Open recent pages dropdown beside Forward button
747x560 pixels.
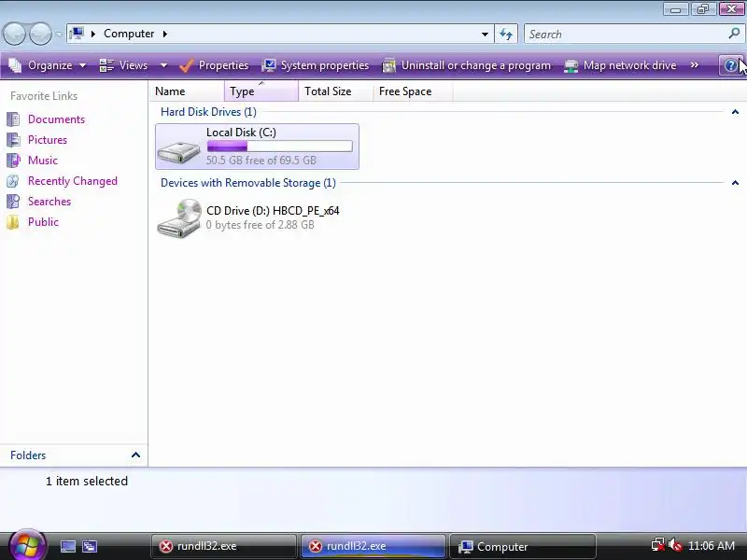(x=58, y=34)
